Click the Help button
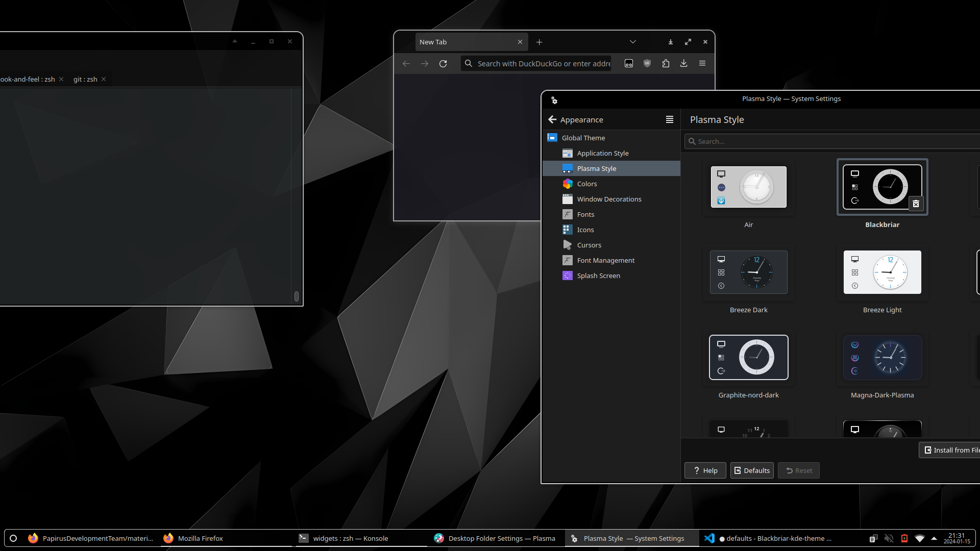This screenshot has height=551, width=980. coord(705,470)
